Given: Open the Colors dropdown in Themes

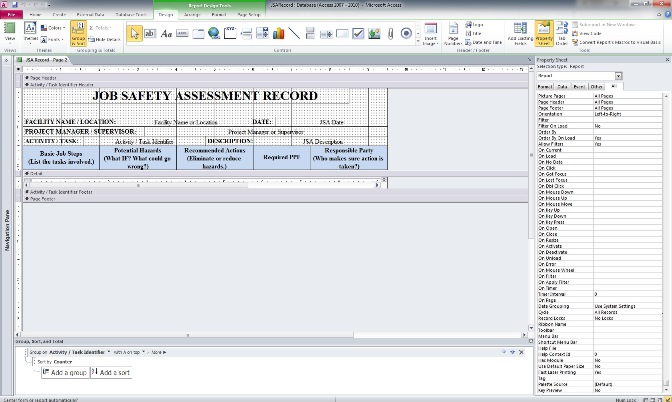Looking at the screenshot, I should tap(53, 28).
